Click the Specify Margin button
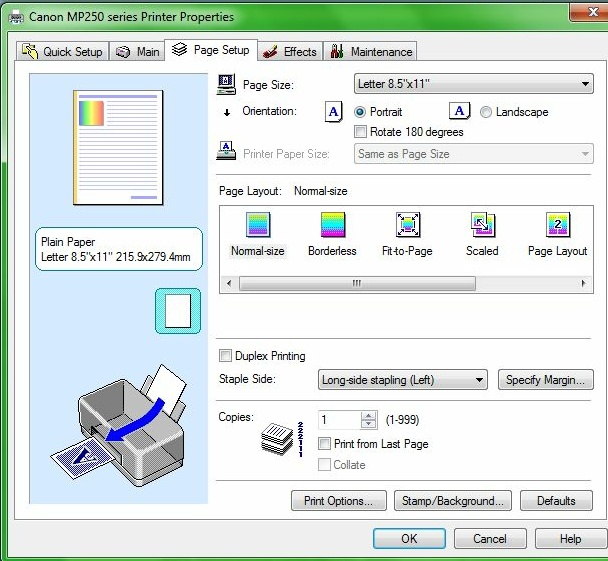Image resolution: width=608 pixels, height=561 pixels. point(546,380)
